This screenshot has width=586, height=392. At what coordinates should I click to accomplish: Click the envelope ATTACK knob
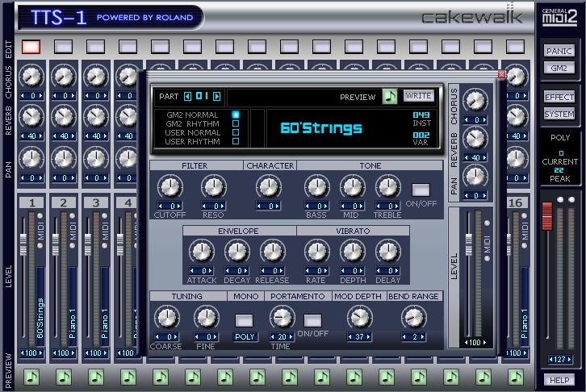(202, 252)
